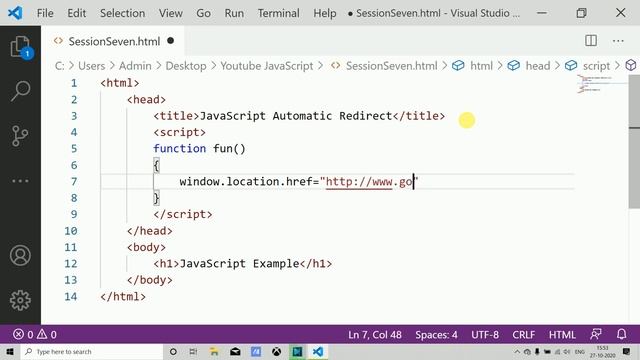This screenshot has height=360, width=640.
Task: Select the SessionSeven.html editor tab
Action: tap(113, 41)
